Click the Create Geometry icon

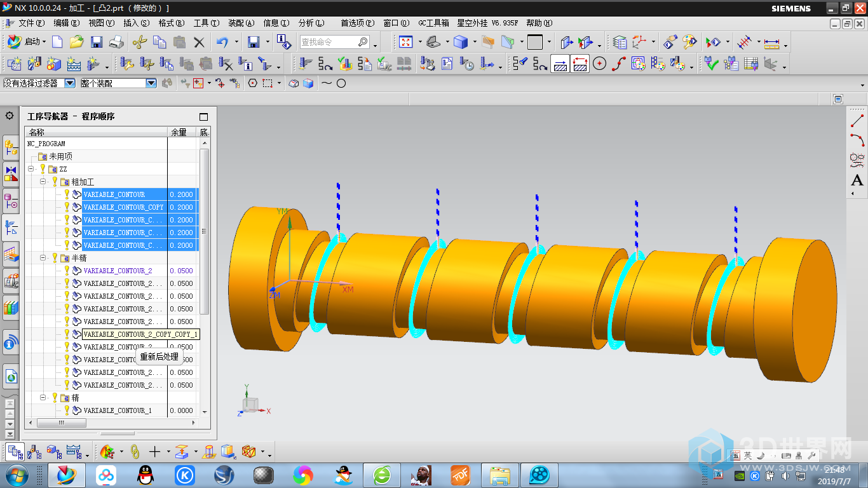54,64
